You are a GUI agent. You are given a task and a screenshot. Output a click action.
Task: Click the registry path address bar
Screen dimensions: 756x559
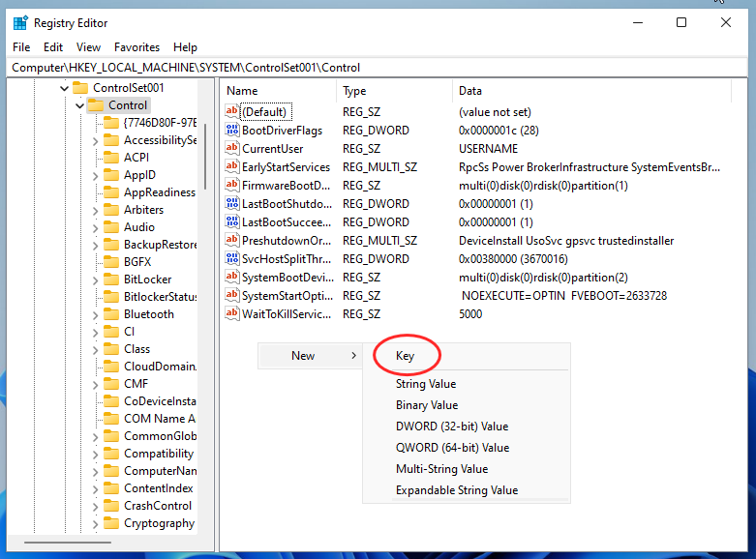(378, 68)
